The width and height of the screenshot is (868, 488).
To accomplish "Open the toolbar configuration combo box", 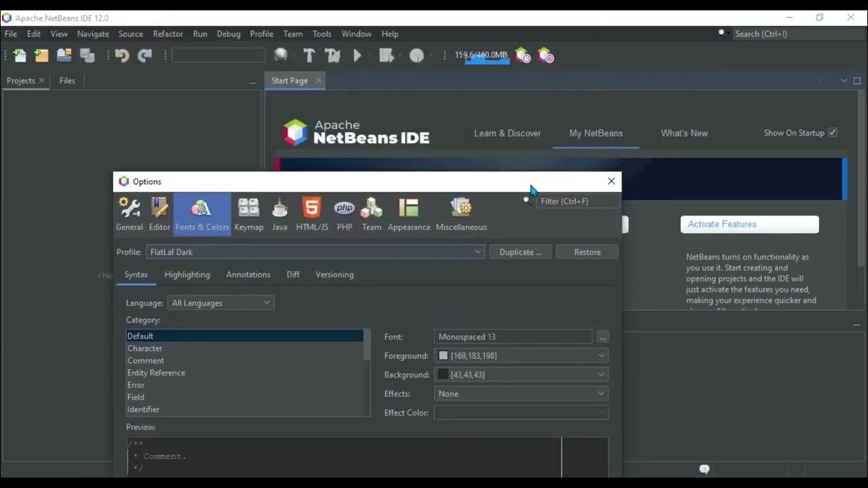I will point(218,56).
